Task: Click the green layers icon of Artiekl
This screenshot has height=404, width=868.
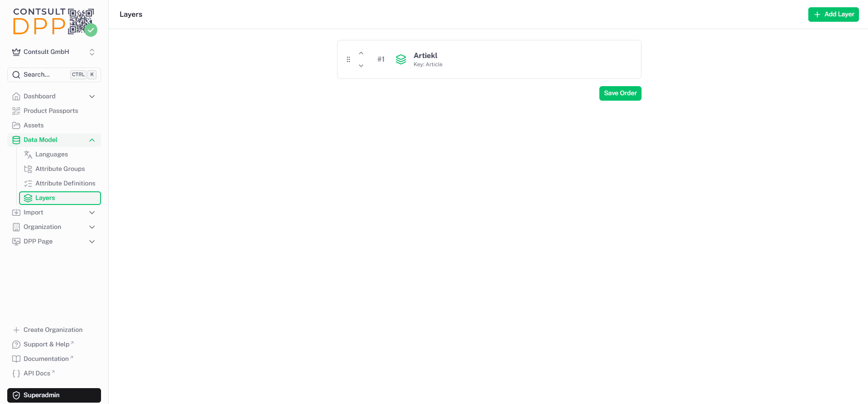Action: click(x=401, y=59)
